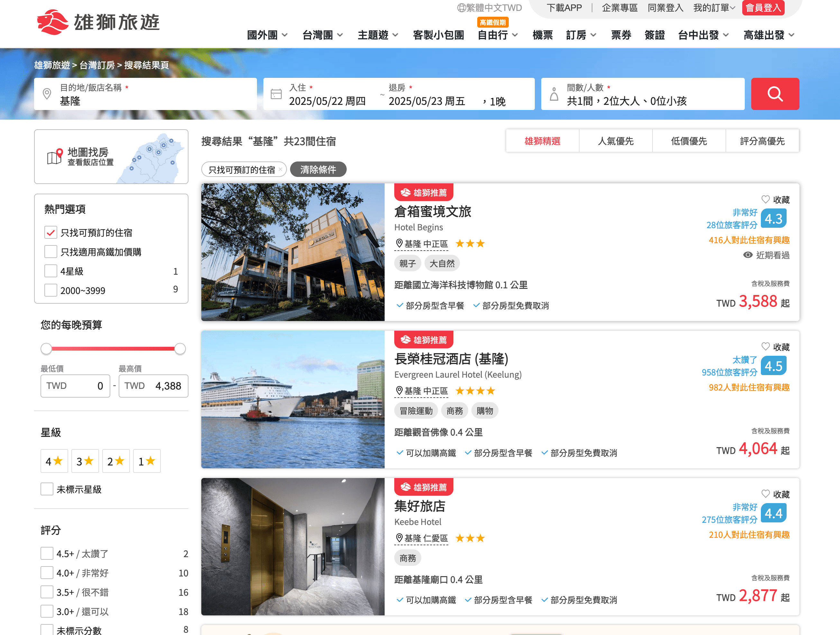
Task: Click the calendar icon beside check-in date
Action: click(276, 94)
